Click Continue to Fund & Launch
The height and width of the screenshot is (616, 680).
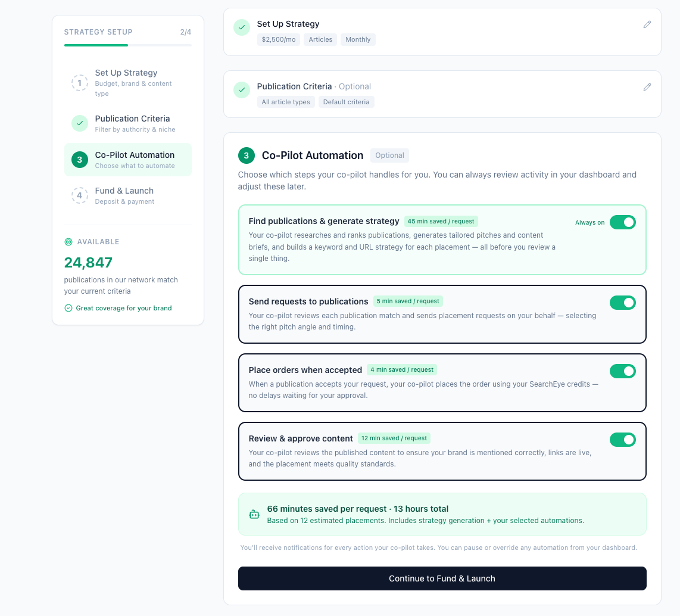pos(442,578)
